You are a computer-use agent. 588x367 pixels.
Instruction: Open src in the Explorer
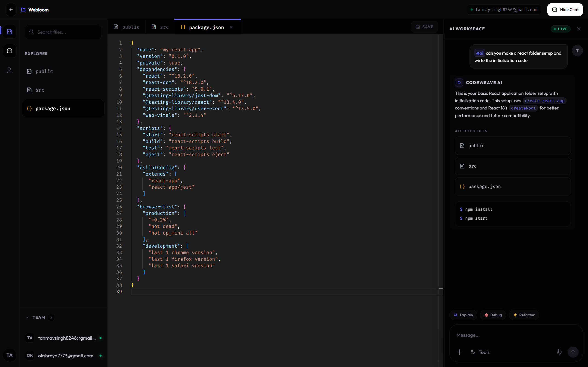pos(63,90)
